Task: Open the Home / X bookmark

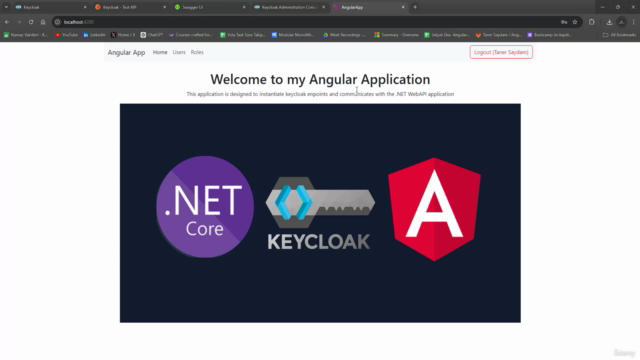Action: pyautogui.click(x=123, y=35)
